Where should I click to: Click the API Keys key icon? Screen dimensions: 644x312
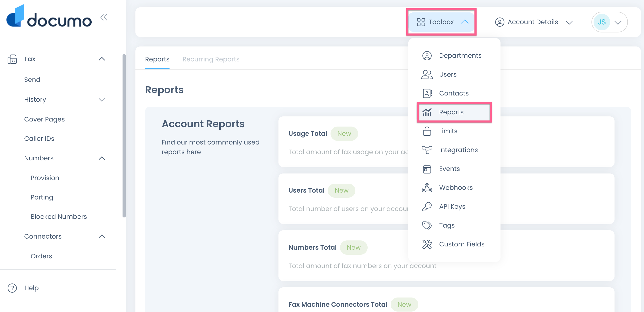427,207
